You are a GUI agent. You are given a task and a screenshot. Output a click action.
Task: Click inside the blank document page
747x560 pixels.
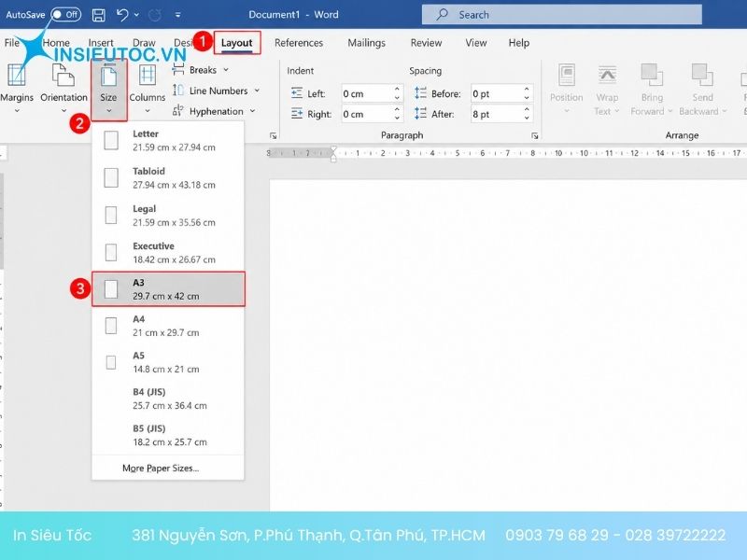point(508,344)
